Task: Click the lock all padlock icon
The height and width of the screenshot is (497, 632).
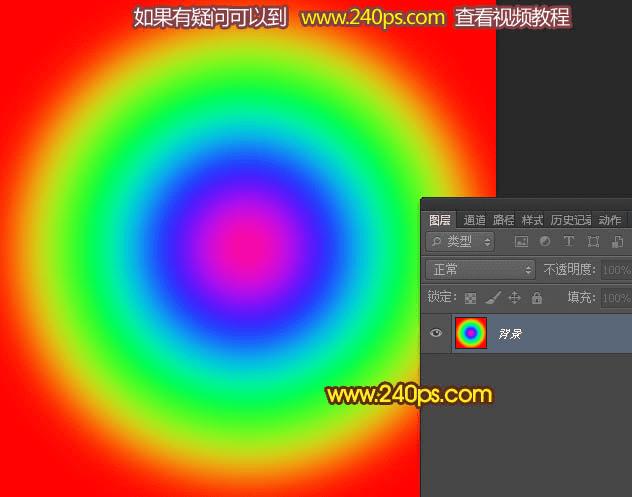Action: point(536,298)
